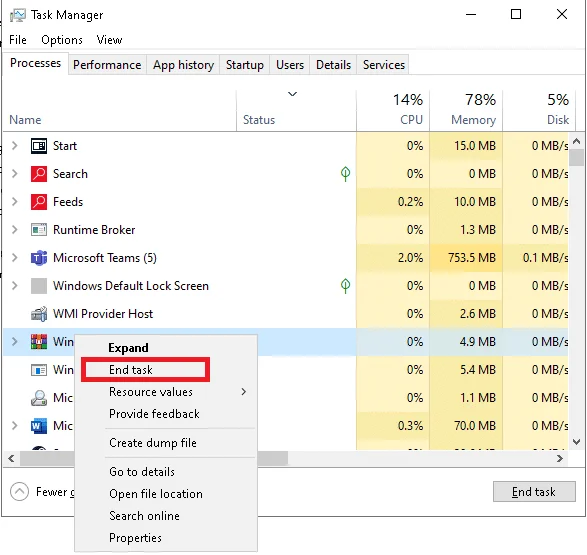Click the Start process icon
The width and height of the screenshot is (587, 555).
point(39,146)
